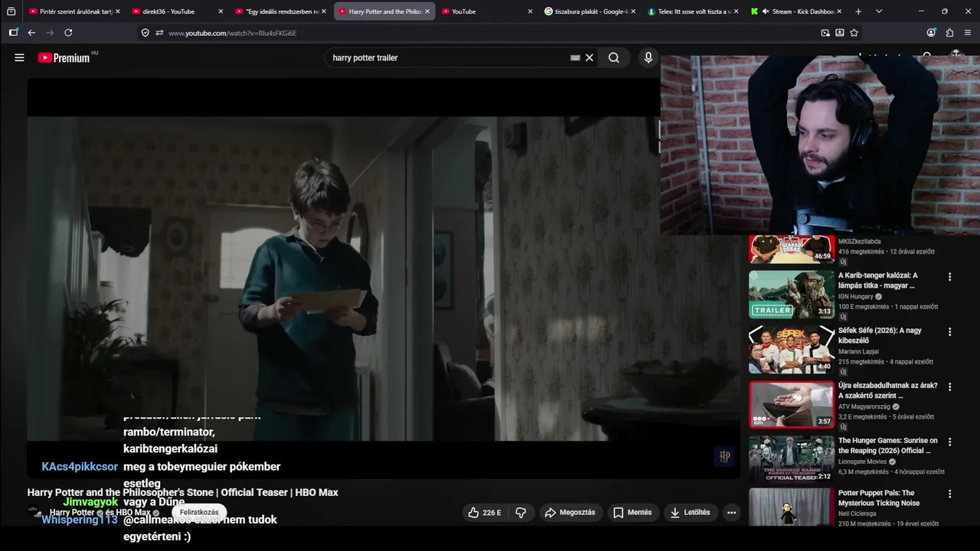980x551 pixels.
Task: Add a new tab with the plus button
Action: point(858,11)
